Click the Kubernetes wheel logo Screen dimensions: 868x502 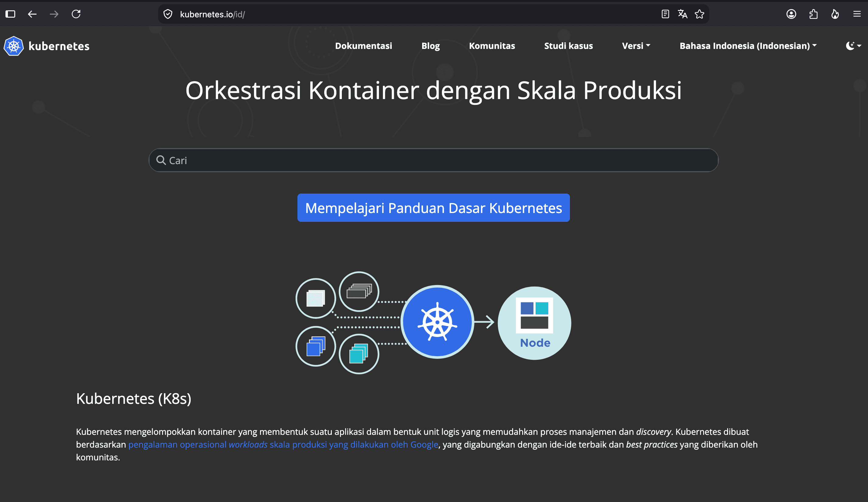[x=13, y=46]
